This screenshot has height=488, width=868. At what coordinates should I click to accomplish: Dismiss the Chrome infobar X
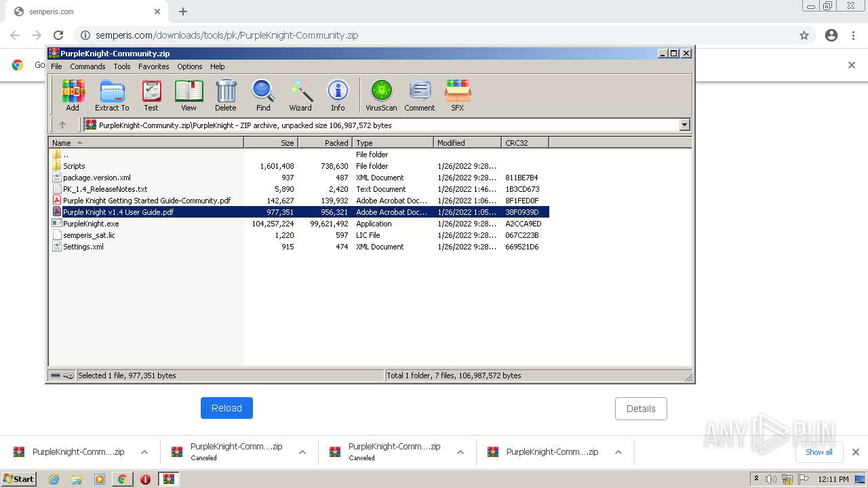click(852, 65)
